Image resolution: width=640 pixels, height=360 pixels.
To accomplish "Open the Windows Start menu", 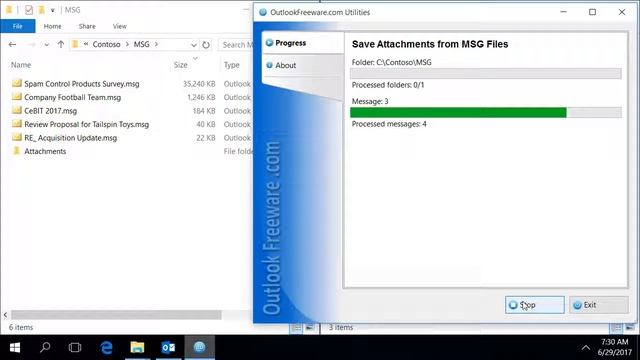I will (15, 347).
